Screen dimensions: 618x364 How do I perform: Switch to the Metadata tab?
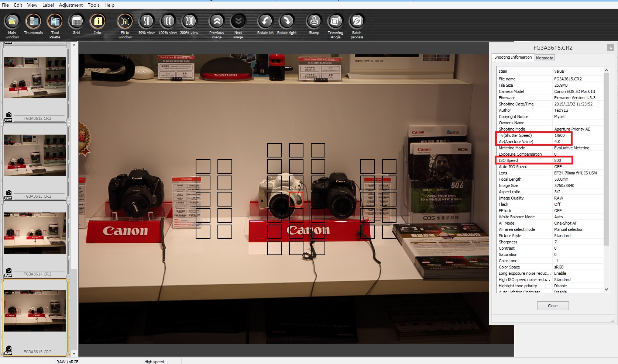545,58
